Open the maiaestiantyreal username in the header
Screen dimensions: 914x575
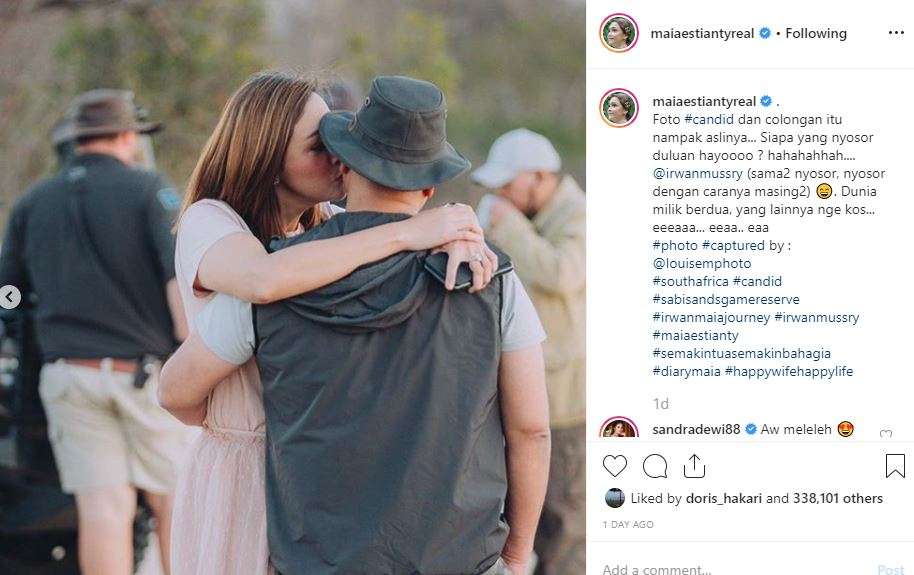point(704,33)
